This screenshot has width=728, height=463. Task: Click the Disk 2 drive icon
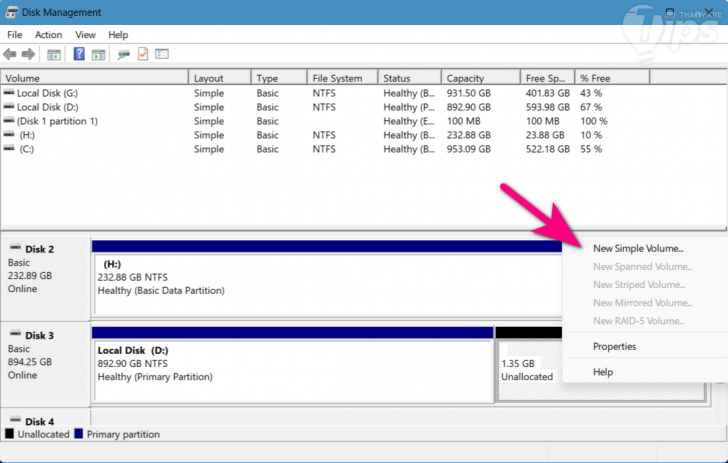pos(16,248)
